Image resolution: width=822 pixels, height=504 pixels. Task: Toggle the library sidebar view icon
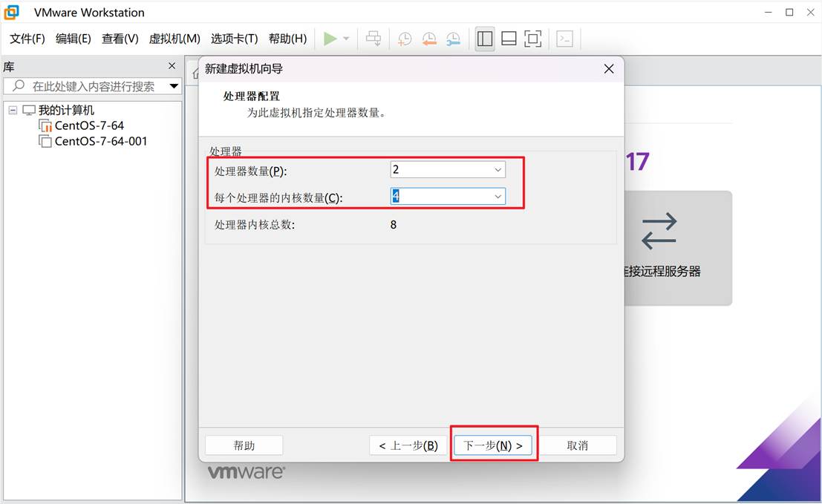[x=485, y=39]
